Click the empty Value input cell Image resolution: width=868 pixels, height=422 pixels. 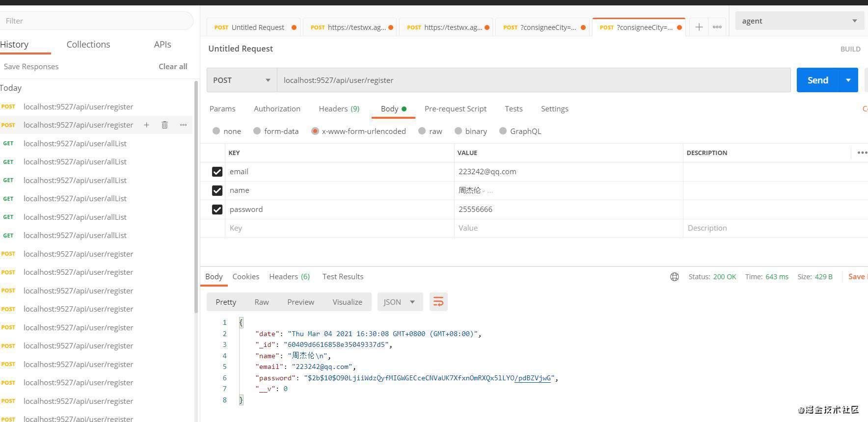point(569,228)
